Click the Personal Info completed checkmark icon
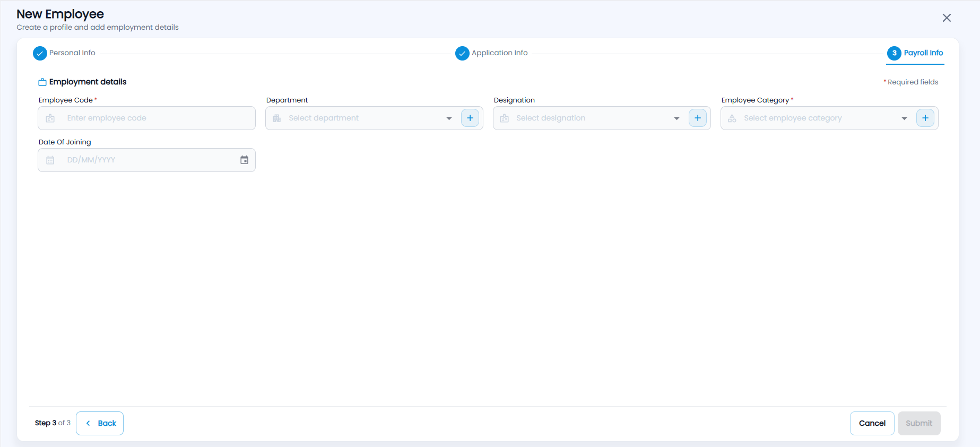This screenshot has width=980, height=447. [40, 53]
